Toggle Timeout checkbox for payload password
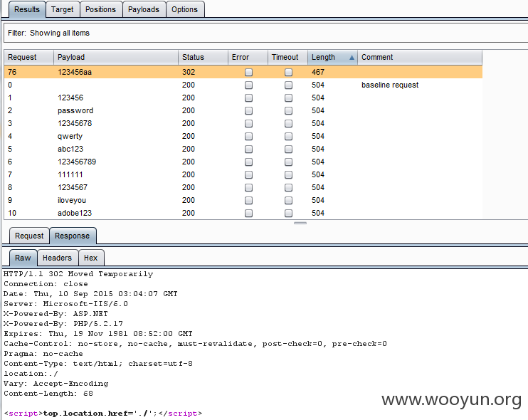This screenshot has height=420, width=528. [x=288, y=110]
